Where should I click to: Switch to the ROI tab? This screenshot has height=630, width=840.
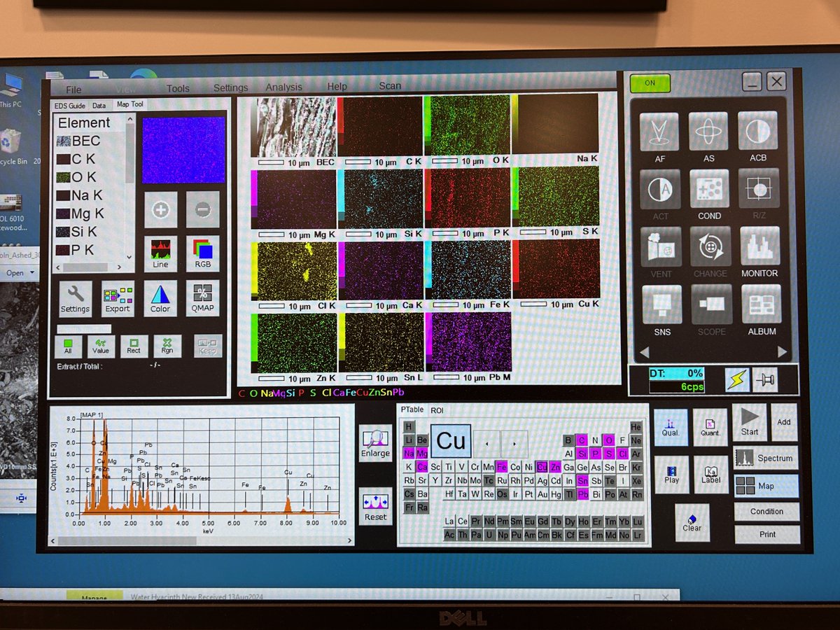[x=437, y=410]
